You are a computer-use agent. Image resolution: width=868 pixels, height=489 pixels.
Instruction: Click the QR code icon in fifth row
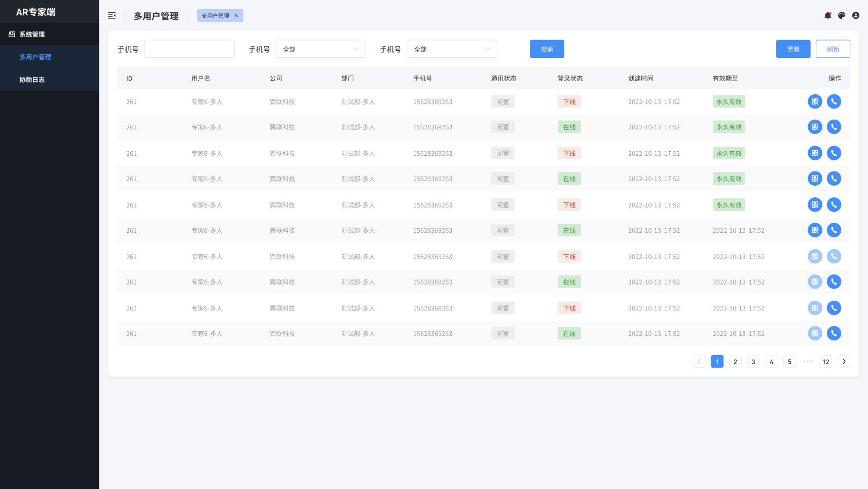coord(815,205)
